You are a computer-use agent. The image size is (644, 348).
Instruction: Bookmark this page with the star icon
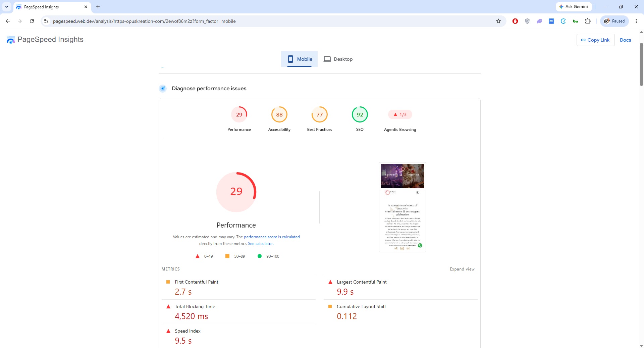point(498,21)
